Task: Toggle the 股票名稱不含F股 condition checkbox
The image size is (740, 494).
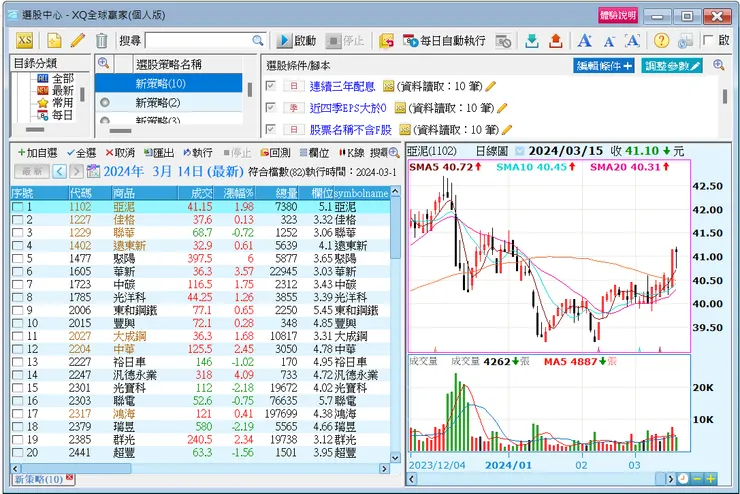Action: pyautogui.click(x=270, y=129)
